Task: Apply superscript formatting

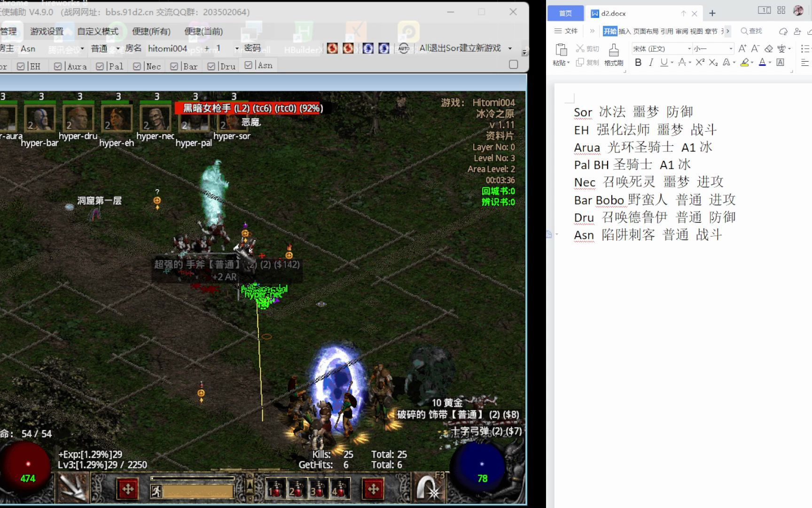Action: tap(700, 63)
